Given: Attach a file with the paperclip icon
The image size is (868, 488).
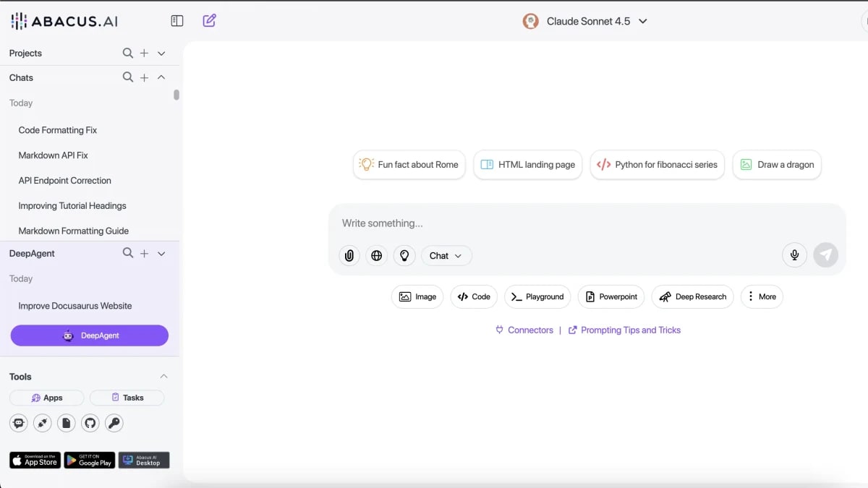Looking at the screenshot, I should coord(349,255).
